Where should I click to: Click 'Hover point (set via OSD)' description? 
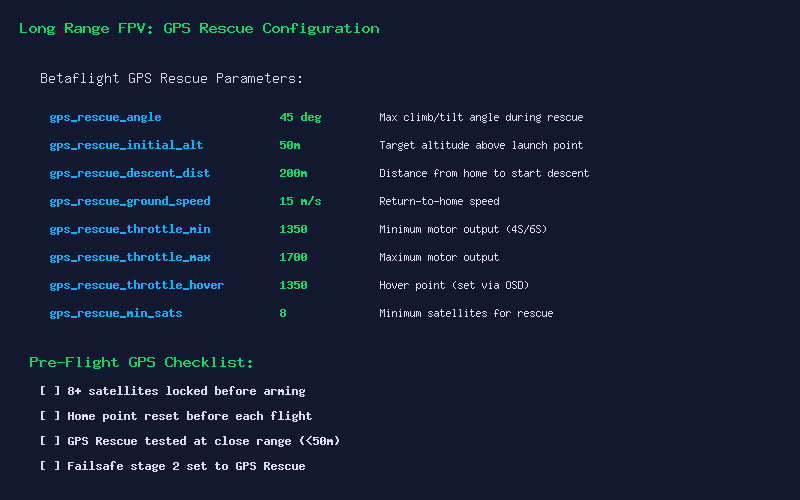coord(454,286)
